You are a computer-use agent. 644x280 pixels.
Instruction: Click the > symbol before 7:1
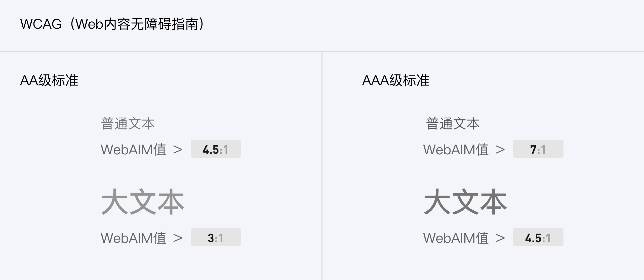[500, 150]
